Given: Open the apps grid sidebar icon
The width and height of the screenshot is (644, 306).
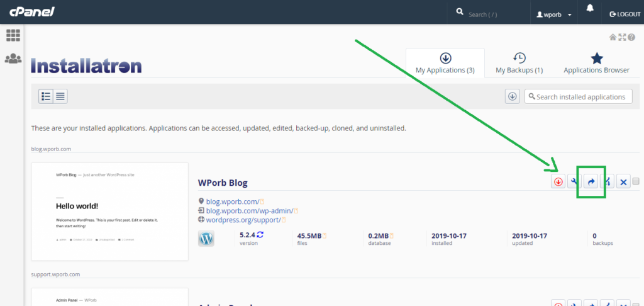Looking at the screenshot, I should click(x=13, y=35).
